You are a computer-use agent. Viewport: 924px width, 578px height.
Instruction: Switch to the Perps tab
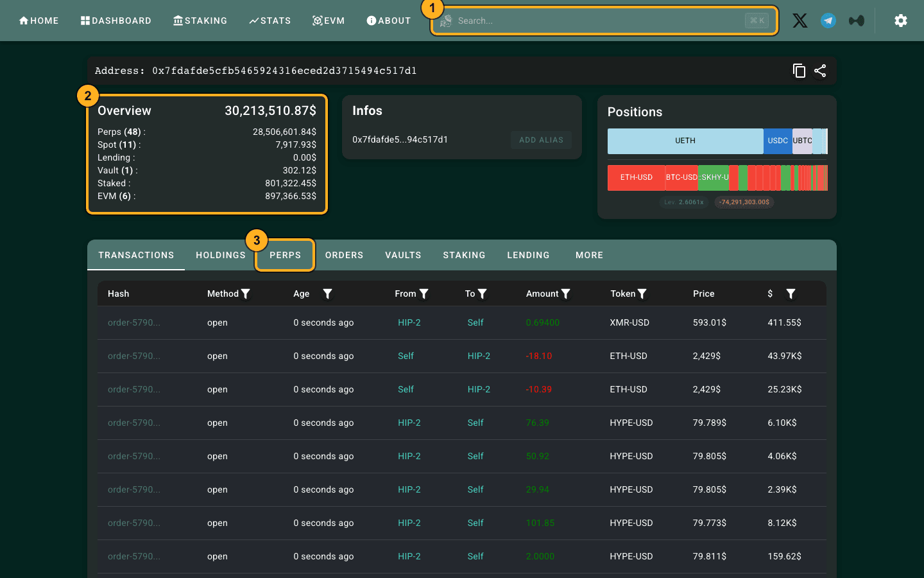coord(285,255)
